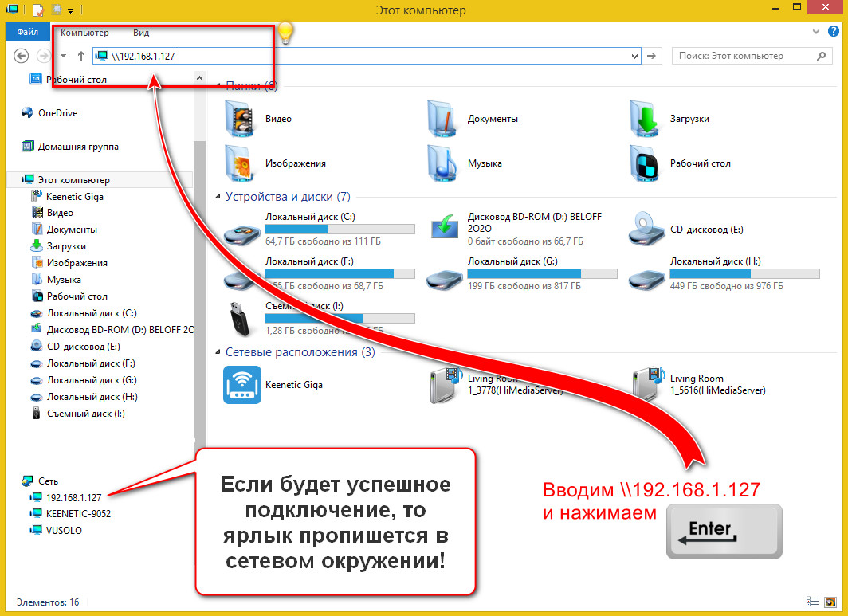
Task: Open the Изображения folder
Action: click(x=275, y=163)
